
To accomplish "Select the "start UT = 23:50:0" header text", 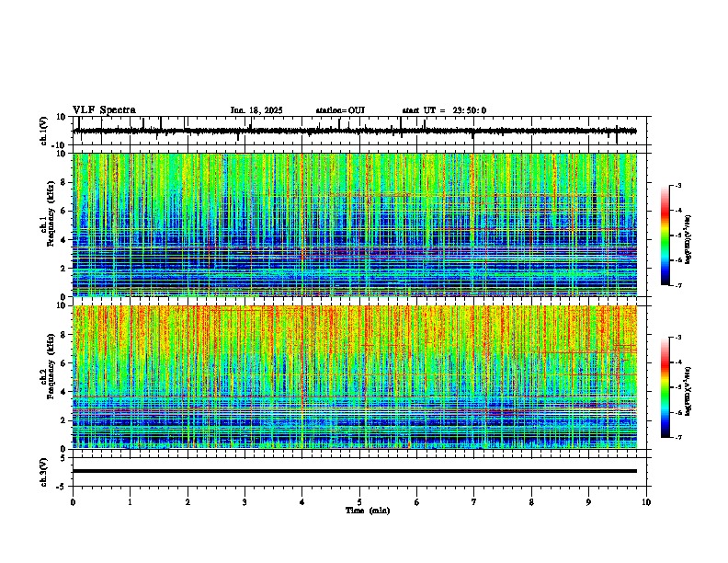I will [444, 110].
